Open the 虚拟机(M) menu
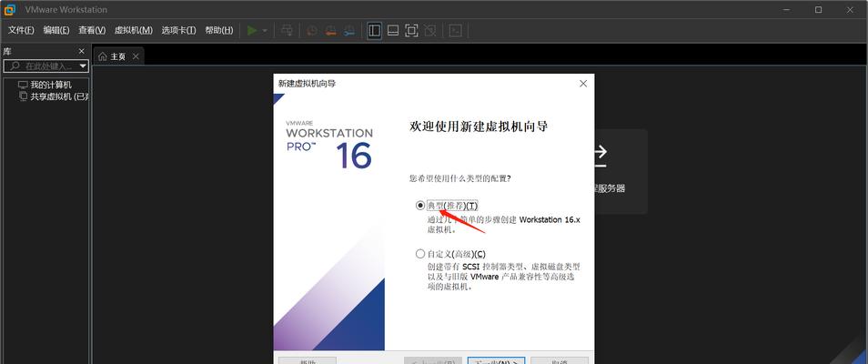The image size is (868, 364). point(134,30)
